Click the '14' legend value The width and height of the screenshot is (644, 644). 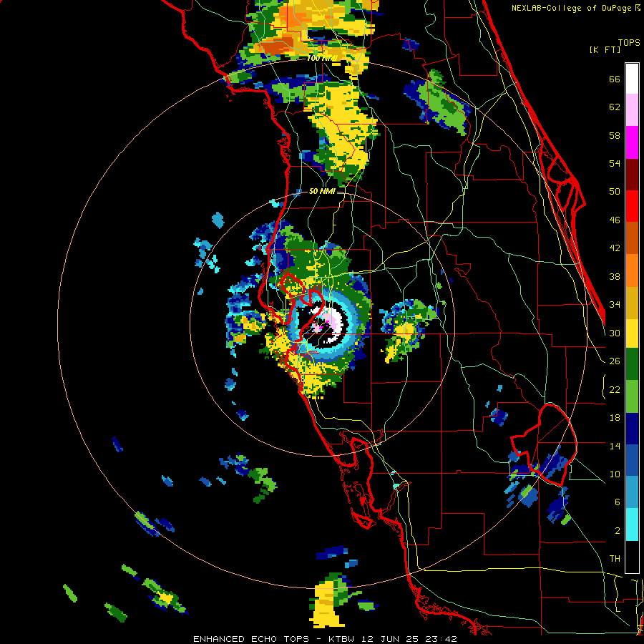point(615,446)
